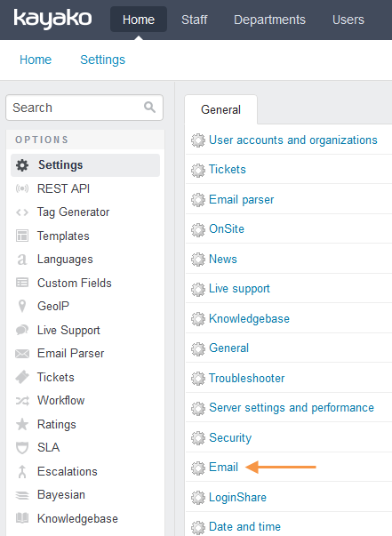The height and width of the screenshot is (536, 392).
Task: Open Ratings using the star icon
Action: point(22,424)
